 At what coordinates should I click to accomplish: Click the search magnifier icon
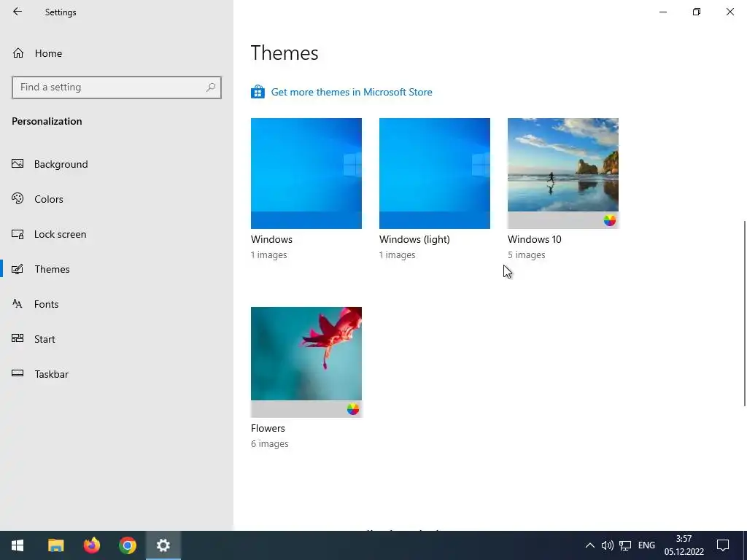[211, 87]
